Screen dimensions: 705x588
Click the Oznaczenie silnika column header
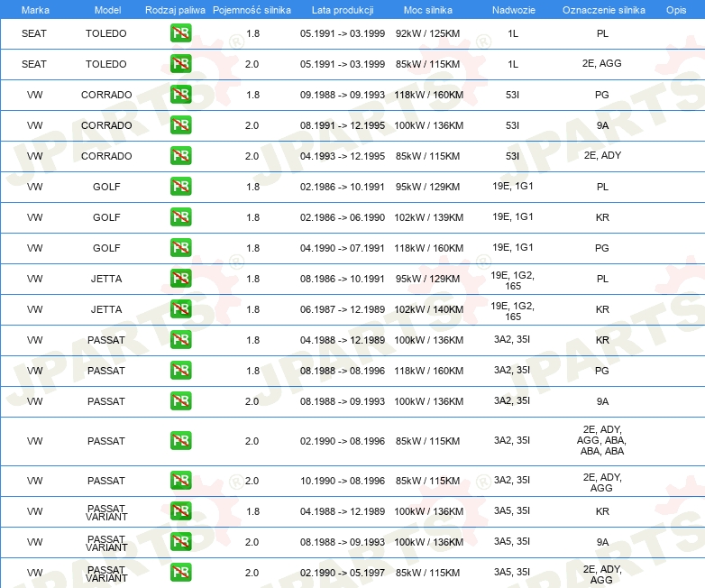pyautogui.click(x=604, y=10)
